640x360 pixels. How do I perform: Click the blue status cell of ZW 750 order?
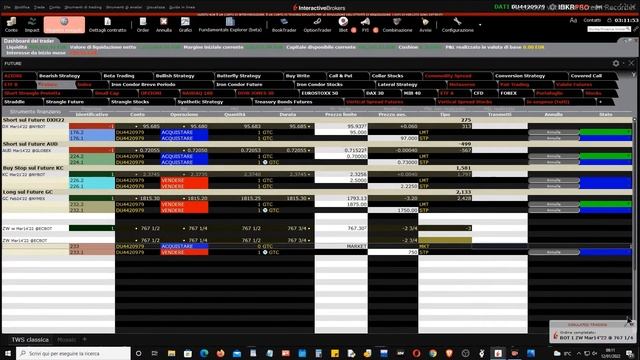click(605, 252)
